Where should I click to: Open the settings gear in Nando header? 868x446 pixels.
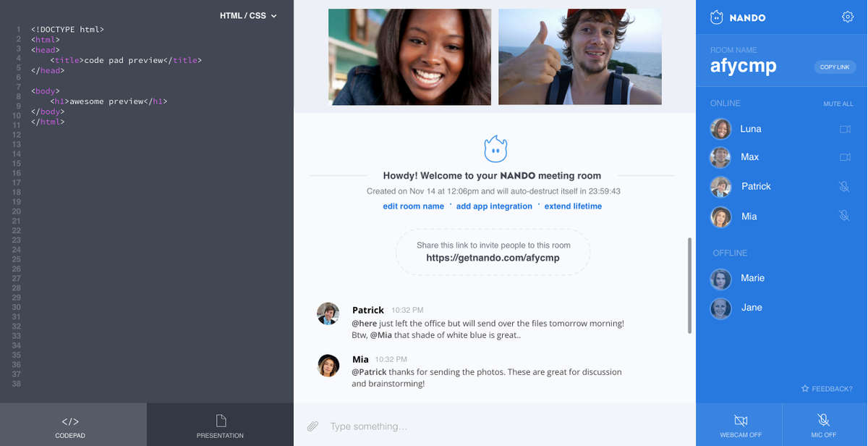[x=848, y=17]
